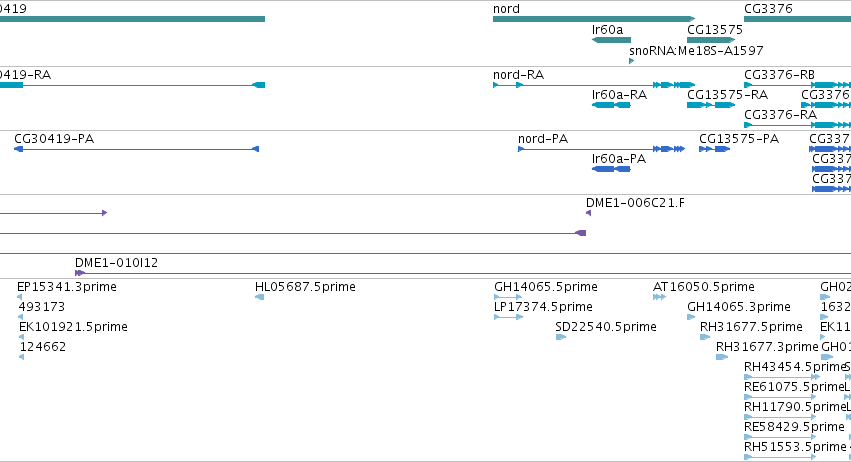The width and height of the screenshot is (851, 462).
Task: Click the 'LP17374.5prime' EST label
Action: (543, 307)
